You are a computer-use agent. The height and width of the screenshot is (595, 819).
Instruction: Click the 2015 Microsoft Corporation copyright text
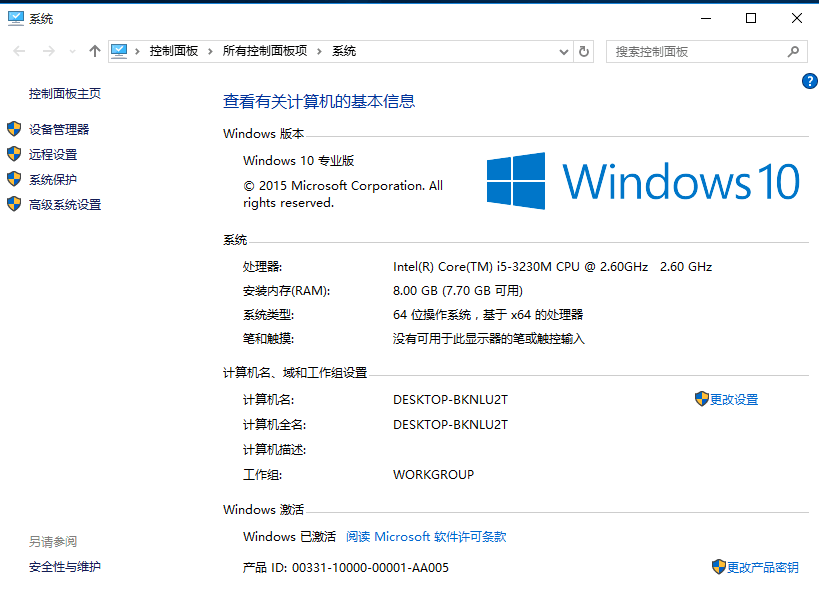point(343,194)
